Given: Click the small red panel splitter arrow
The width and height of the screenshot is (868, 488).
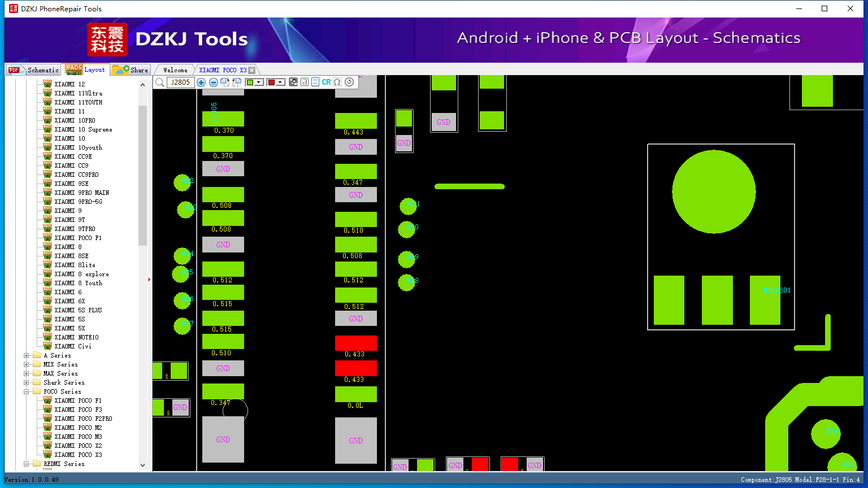Looking at the screenshot, I should 149,280.
